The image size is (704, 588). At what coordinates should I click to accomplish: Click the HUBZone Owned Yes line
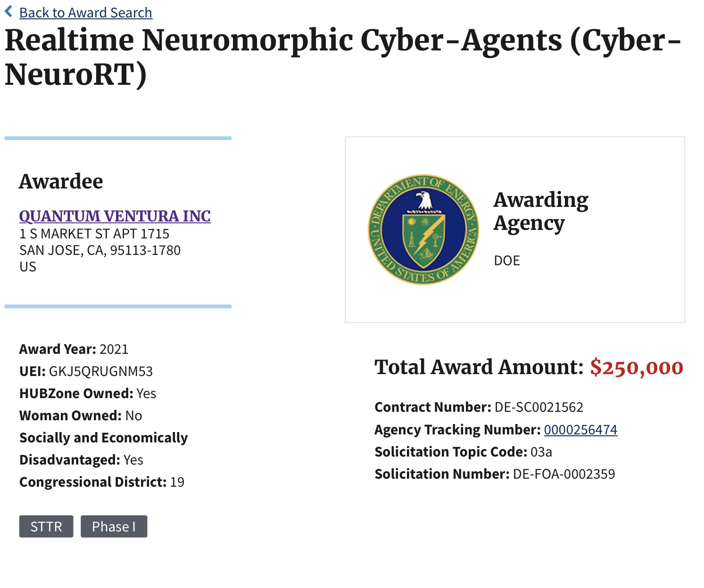[x=88, y=393]
